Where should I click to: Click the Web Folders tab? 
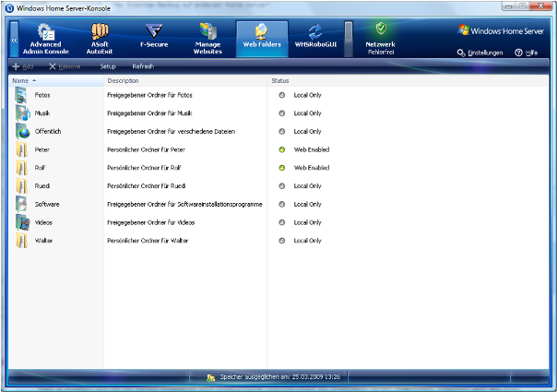(x=262, y=38)
